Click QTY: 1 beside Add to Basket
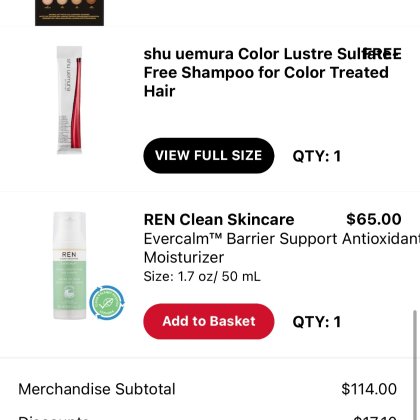 (x=317, y=322)
